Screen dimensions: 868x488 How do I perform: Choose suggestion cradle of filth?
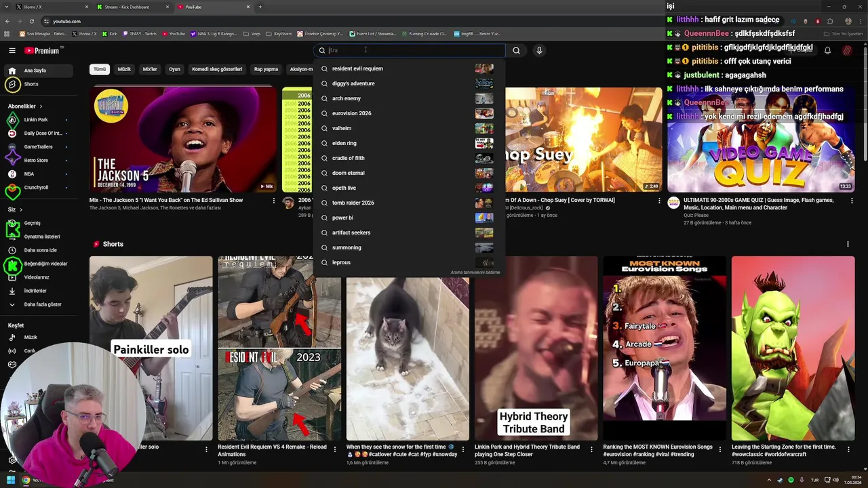coord(408,158)
